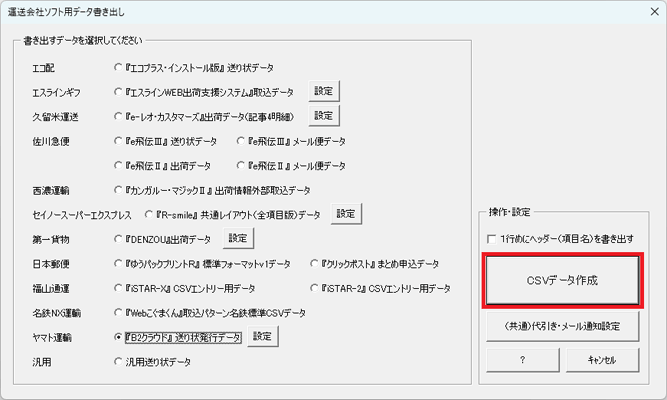Choose 汎用送り状データ radio button
This screenshot has width=667, height=400.
(118, 362)
